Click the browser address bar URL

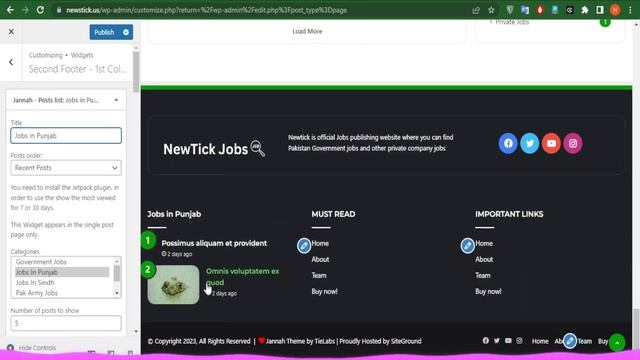click(x=207, y=10)
